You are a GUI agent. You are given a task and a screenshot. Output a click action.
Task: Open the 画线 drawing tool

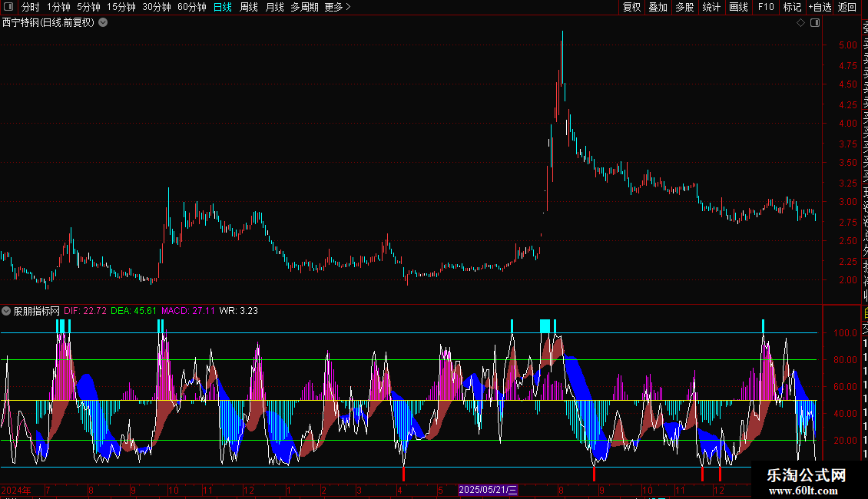click(738, 7)
